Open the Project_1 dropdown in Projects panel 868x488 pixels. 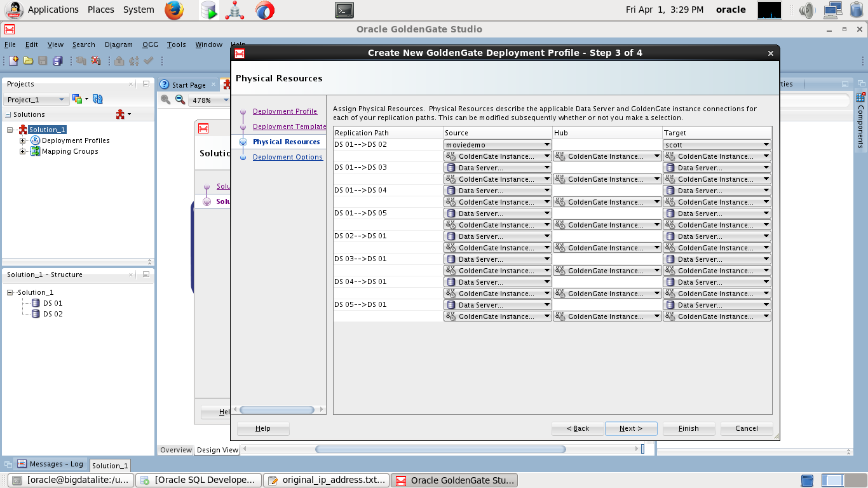click(36, 100)
